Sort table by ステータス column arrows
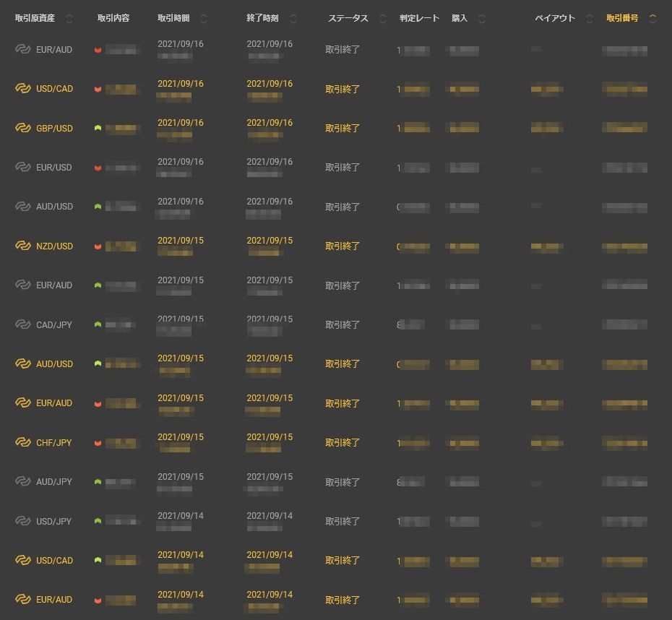672x620 pixels. coord(383,19)
